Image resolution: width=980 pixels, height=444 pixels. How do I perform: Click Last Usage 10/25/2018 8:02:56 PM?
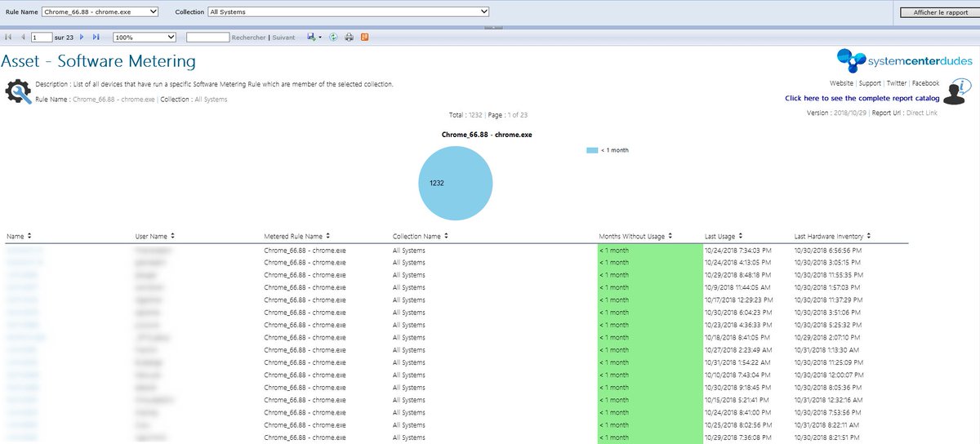(x=740, y=425)
